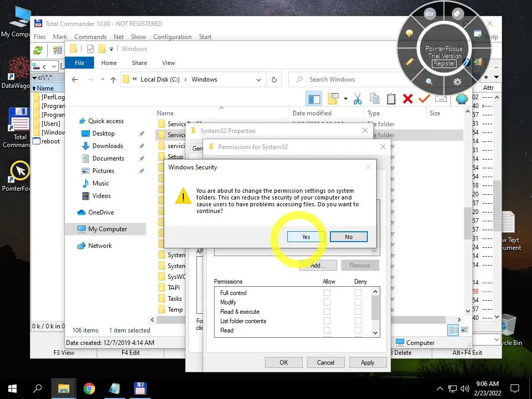The height and width of the screenshot is (399, 532).
Task: Switch to Explorer Share ribbon tab
Action: (139, 63)
